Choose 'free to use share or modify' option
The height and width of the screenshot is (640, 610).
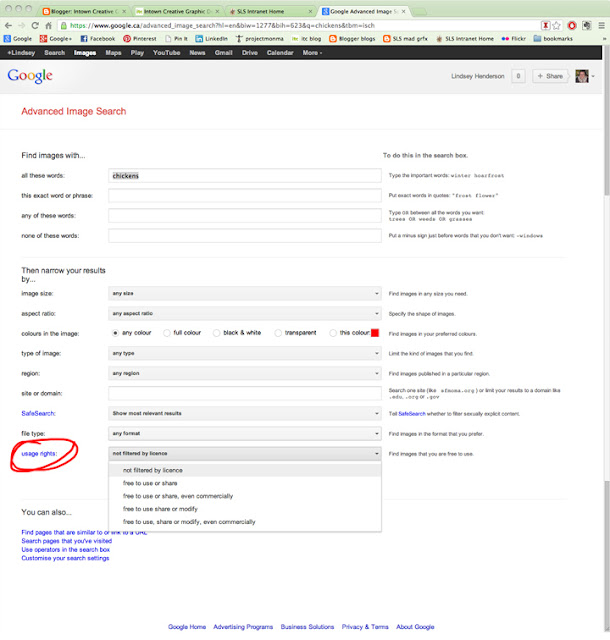(x=245, y=509)
